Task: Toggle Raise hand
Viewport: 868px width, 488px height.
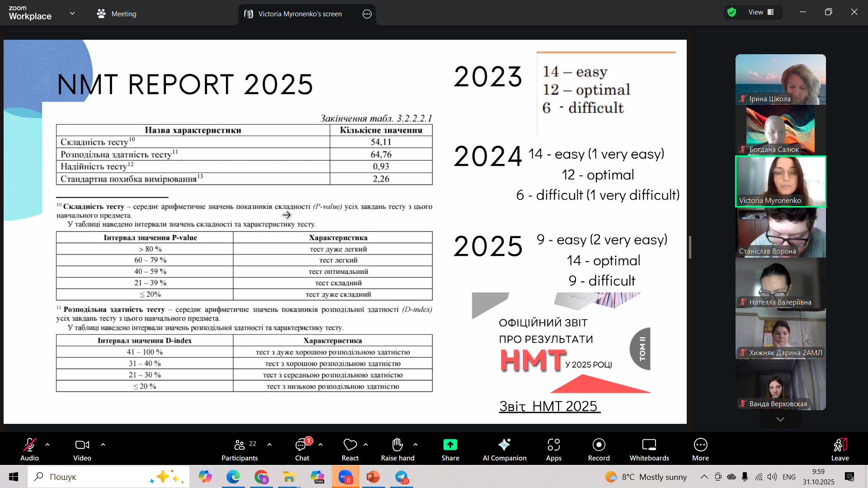Action: [397, 445]
